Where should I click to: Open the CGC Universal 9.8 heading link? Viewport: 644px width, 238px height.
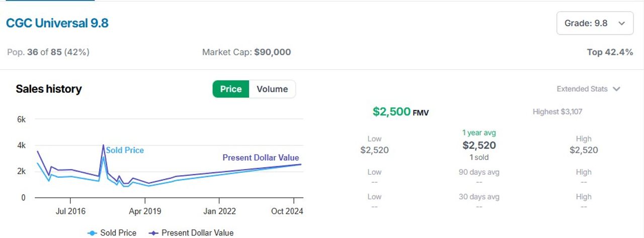tap(57, 23)
